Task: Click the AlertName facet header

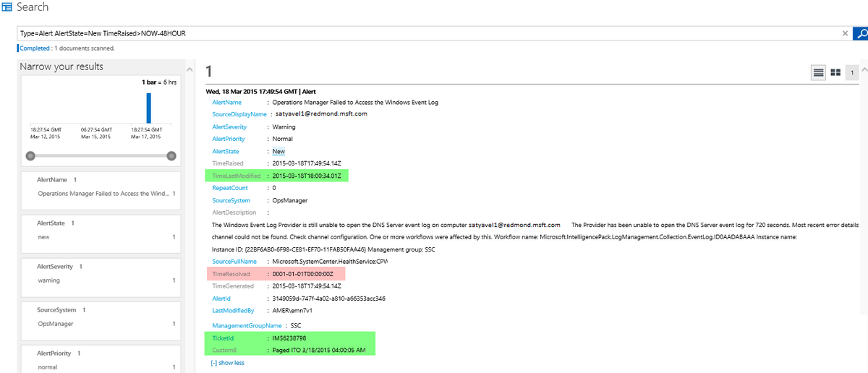Action: 52,179
